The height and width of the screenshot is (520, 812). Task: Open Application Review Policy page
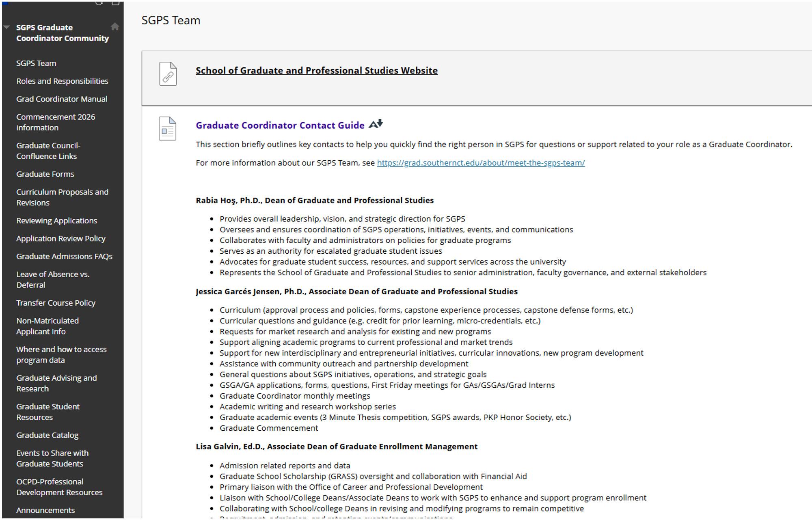60,239
